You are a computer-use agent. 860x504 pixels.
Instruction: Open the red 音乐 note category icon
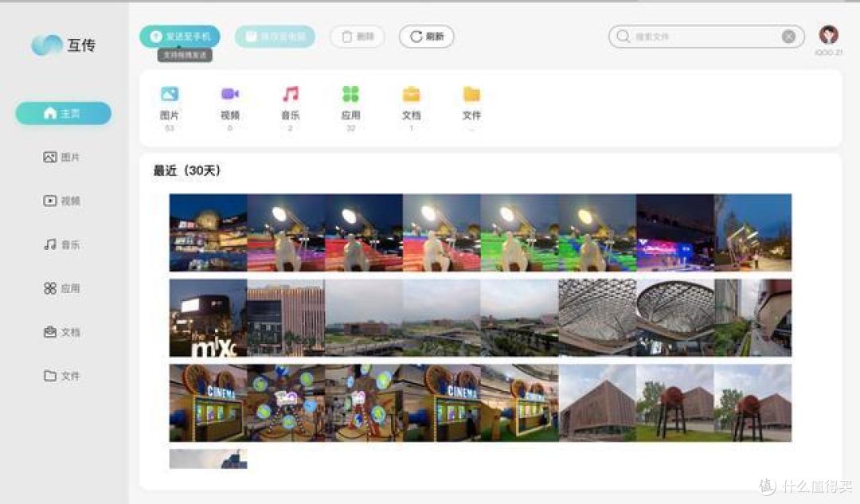point(290,94)
